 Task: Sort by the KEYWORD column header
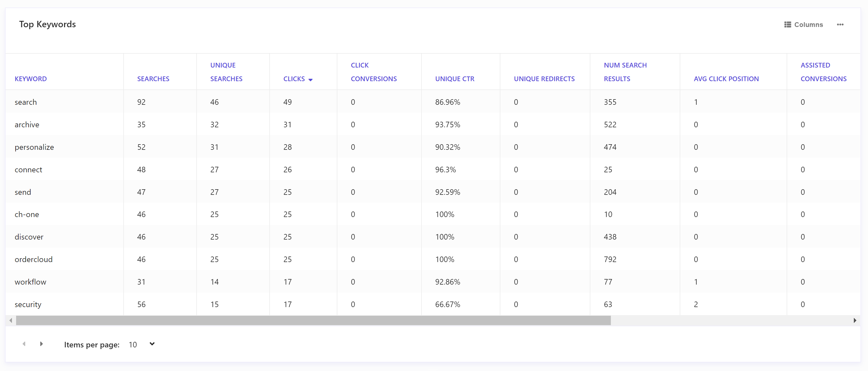[31, 79]
